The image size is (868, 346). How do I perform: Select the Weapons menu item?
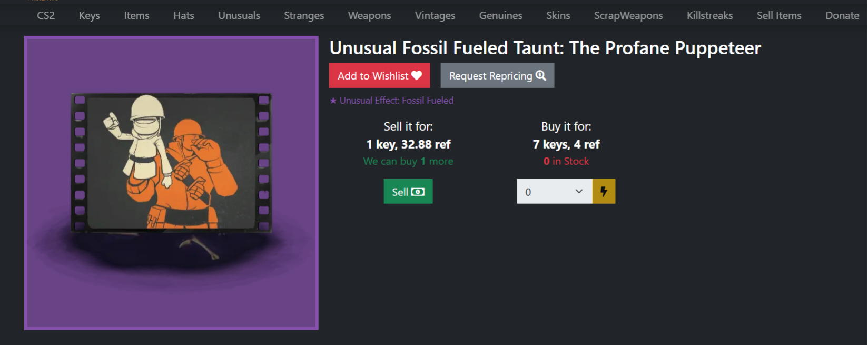(369, 15)
